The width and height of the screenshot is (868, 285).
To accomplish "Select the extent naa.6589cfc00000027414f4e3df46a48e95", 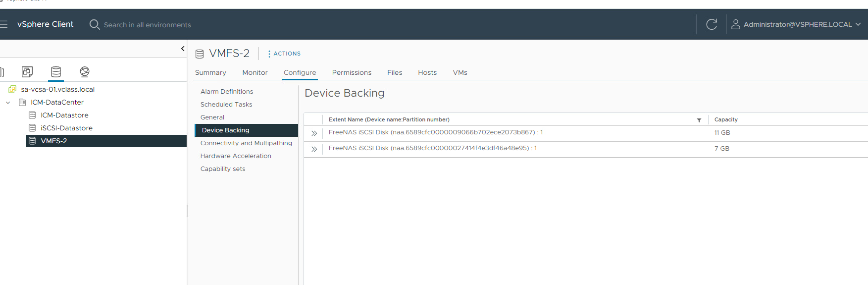I will pyautogui.click(x=433, y=148).
